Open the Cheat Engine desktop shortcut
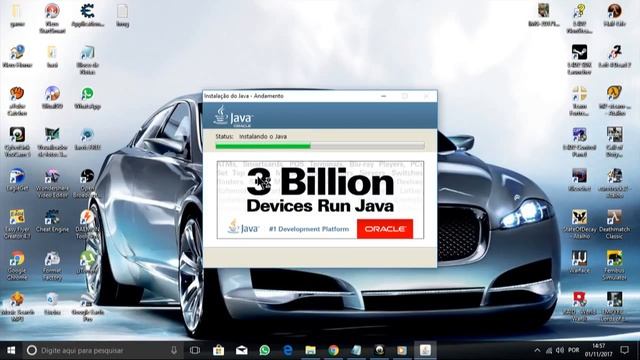640x360 pixels. tap(52, 221)
